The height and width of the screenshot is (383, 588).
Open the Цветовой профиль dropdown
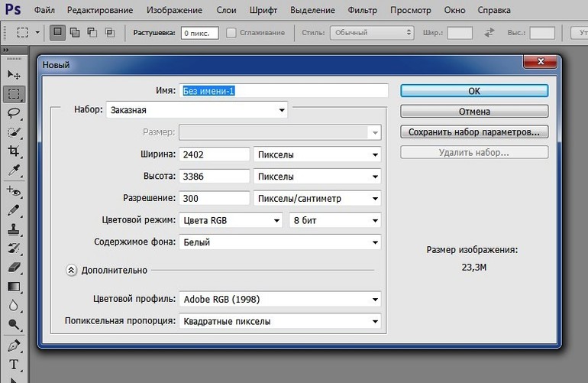[280, 299]
